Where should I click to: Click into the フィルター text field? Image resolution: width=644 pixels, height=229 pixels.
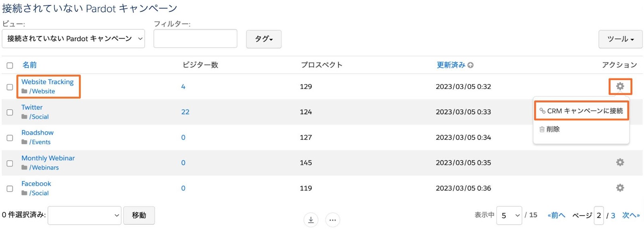(195, 39)
